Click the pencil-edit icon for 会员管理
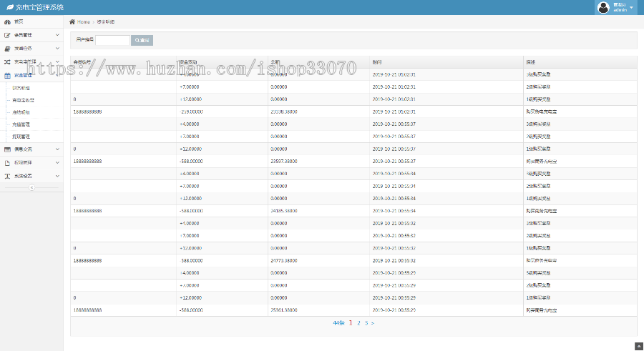Viewport: 644px width, 351px height. click(7, 35)
